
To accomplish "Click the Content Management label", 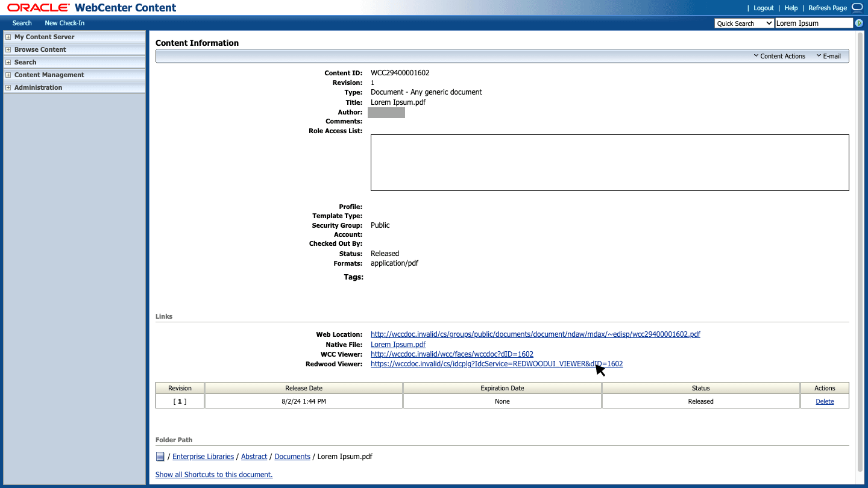I will [x=49, y=75].
